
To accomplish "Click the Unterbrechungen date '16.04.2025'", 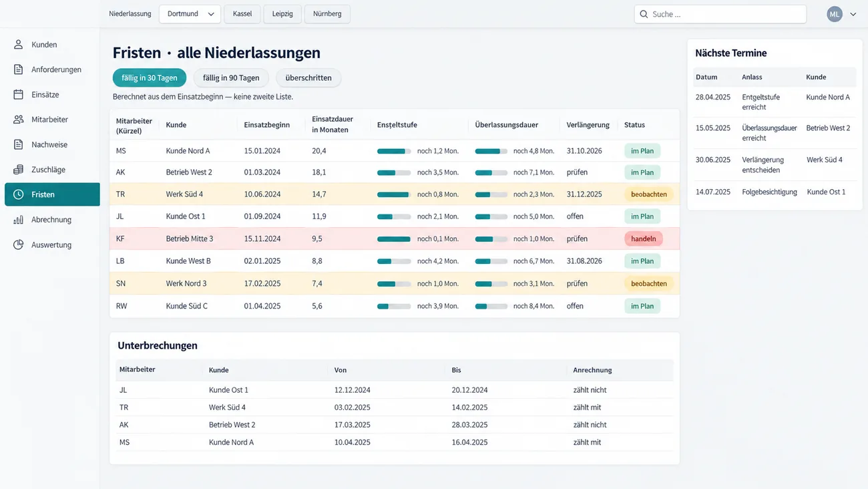I will pyautogui.click(x=469, y=442).
